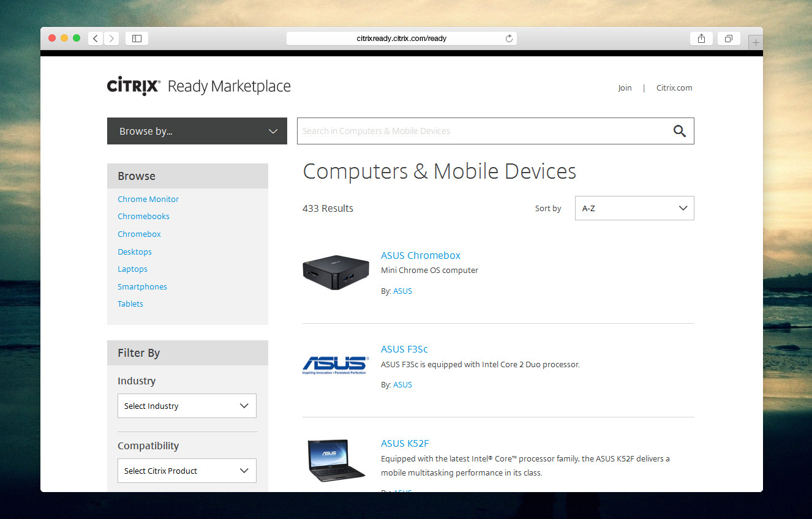Click the Mini Chrome OS computer description
This screenshot has width=812, height=519.
point(429,271)
